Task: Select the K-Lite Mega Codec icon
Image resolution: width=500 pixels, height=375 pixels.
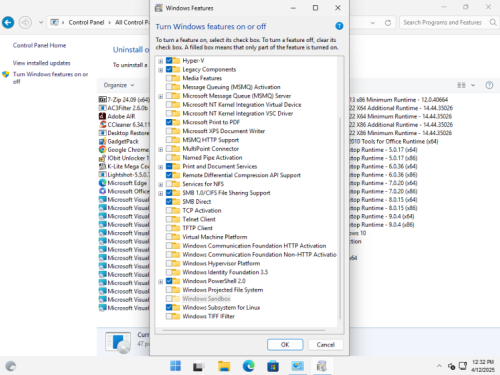Action: click(103, 166)
